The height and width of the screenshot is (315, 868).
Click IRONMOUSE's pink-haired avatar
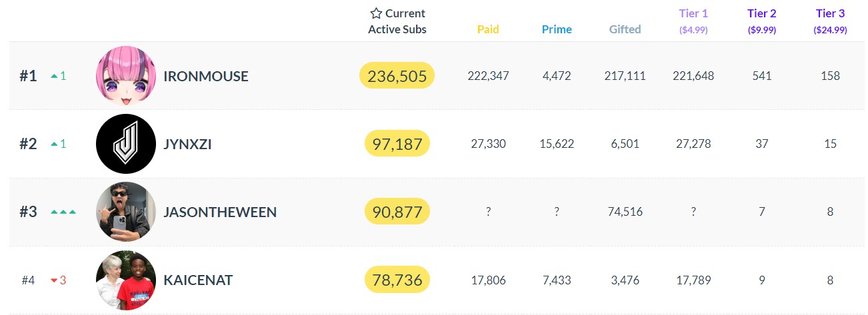click(x=126, y=76)
